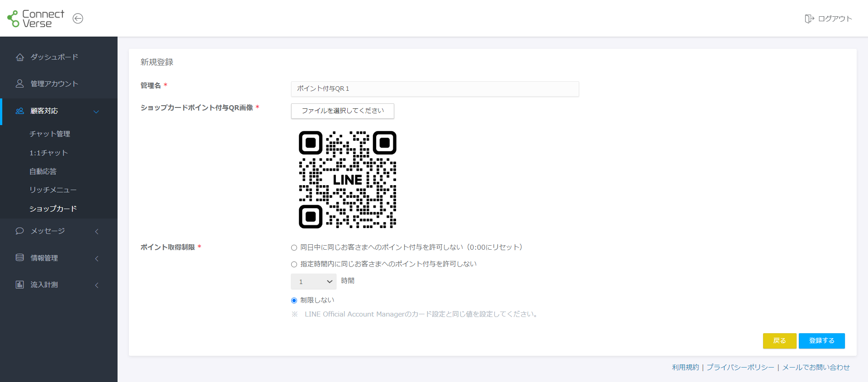
Task: Collapse the 顧客対応 menu chevron
Action: point(96,112)
